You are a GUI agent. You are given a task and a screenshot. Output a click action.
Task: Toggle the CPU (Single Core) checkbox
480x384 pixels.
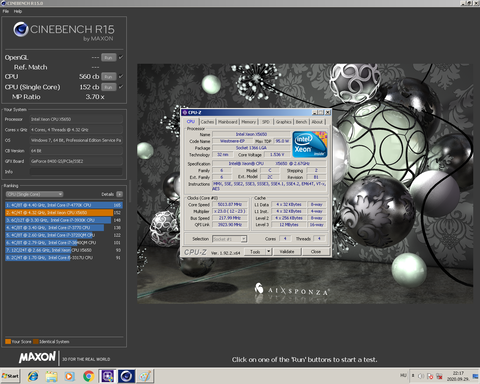click(121, 87)
